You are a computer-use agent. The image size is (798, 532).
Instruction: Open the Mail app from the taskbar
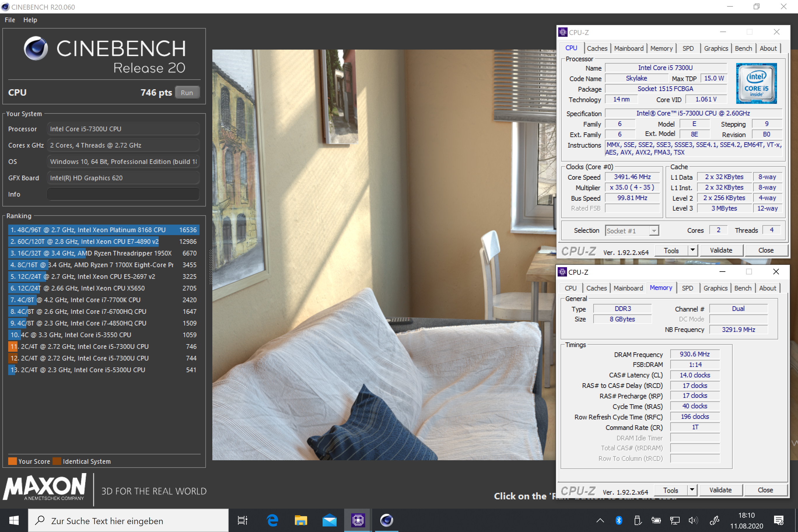[329, 520]
